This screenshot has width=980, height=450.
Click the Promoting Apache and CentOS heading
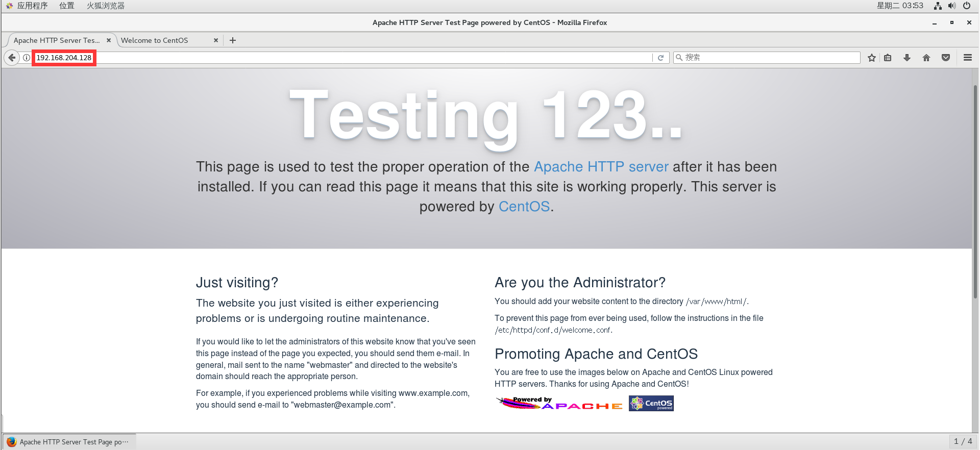click(x=596, y=354)
